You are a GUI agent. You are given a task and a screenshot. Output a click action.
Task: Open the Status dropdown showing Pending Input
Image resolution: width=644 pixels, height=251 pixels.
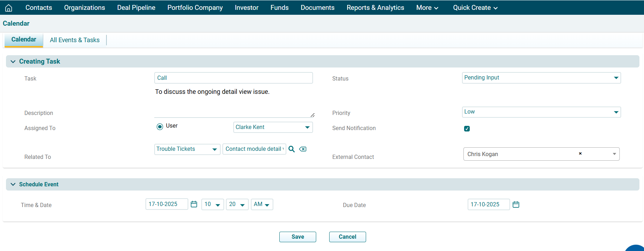[541, 78]
